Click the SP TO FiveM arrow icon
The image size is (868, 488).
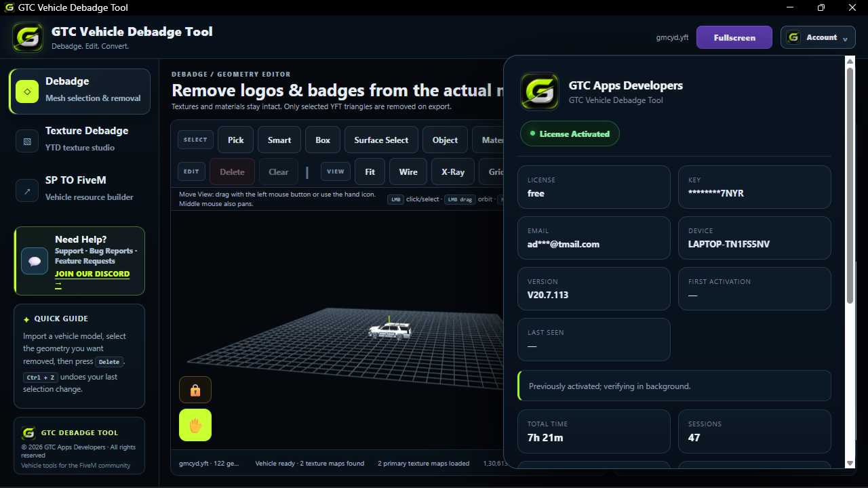pos(27,191)
